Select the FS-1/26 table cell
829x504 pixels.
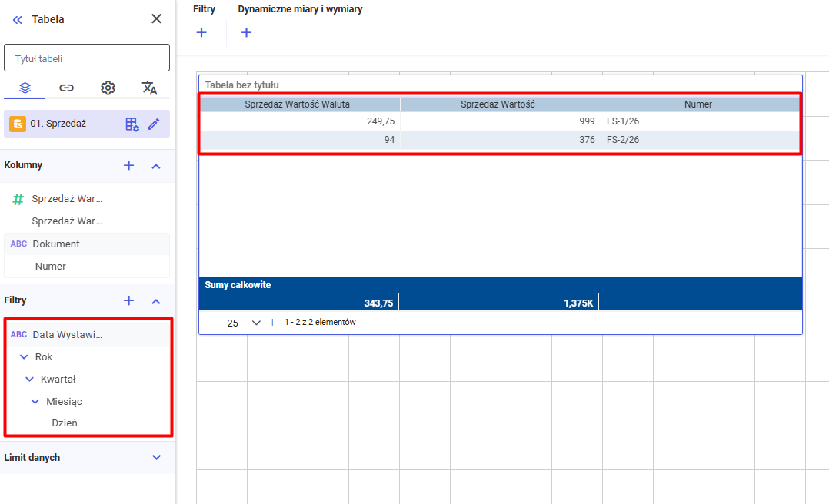623,121
